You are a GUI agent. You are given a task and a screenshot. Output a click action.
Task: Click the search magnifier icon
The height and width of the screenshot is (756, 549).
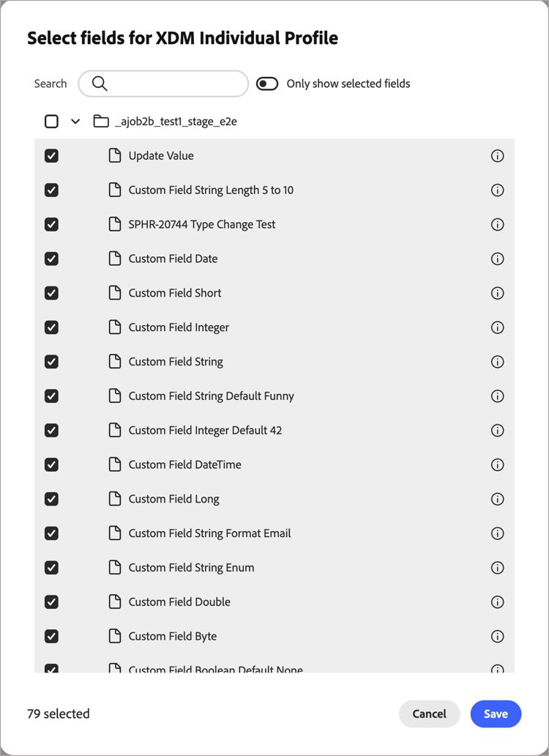click(99, 84)
